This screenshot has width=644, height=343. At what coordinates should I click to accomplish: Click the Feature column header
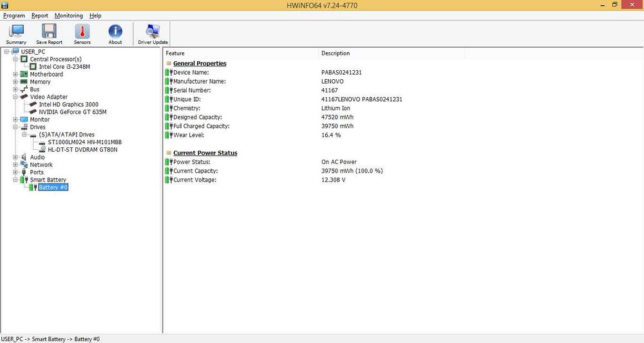point(241,53)
